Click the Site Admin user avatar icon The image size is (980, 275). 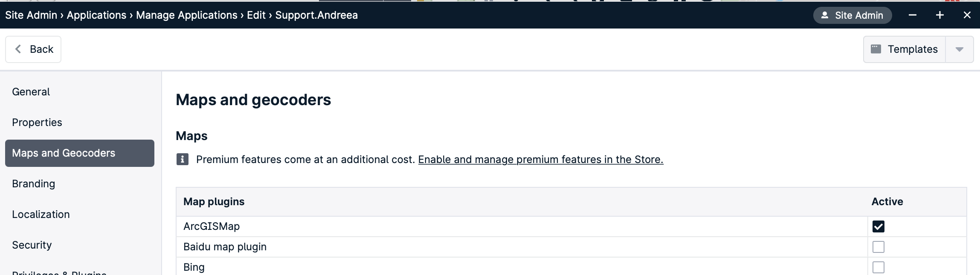tap(825, 15)
